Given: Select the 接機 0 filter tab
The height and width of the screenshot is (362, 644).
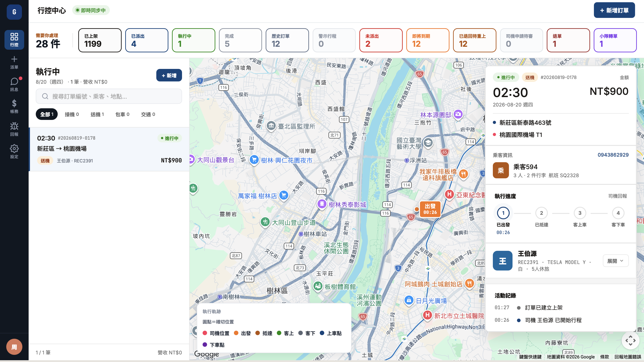Looking at the screenshot, I should tap(72, 114).
